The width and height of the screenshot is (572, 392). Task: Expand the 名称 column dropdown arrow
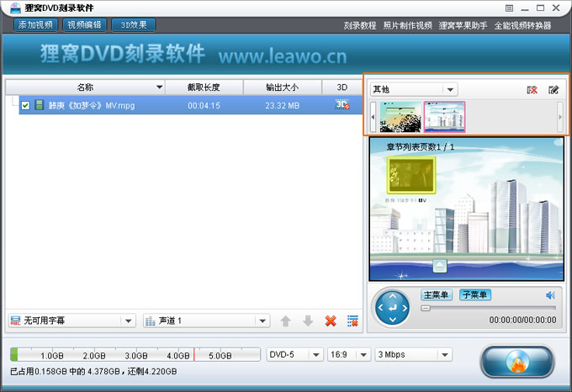click(x=160, y=87)
